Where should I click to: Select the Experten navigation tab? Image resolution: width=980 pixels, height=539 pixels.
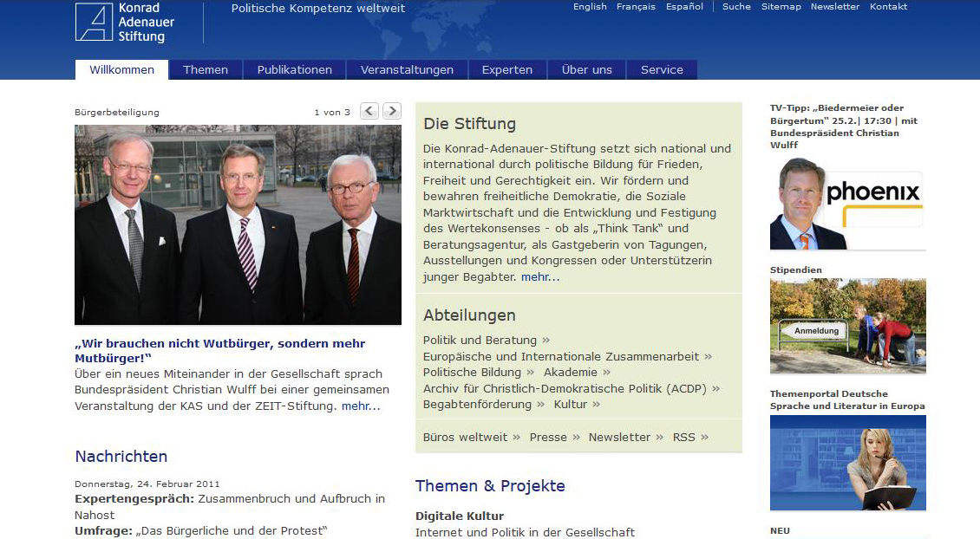(507, 70)
